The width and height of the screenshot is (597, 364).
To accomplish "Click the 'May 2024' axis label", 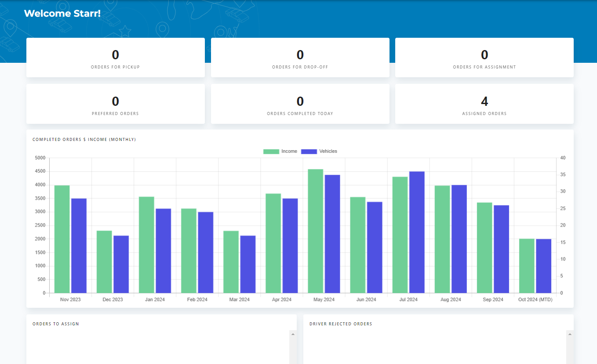I will 324,299.
